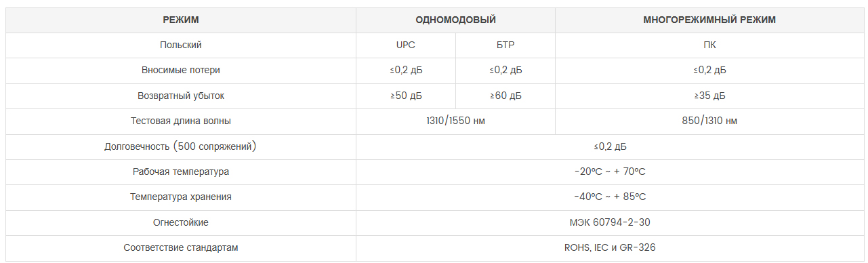
Task: Click the ≥60 дБ value
Action: click(505, 96)
